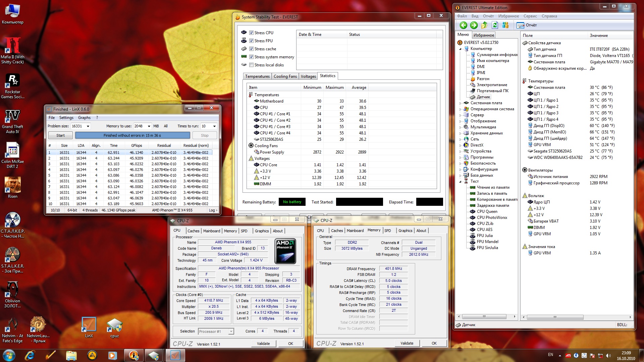This screenshot has width=644, height=362.
Task: Launch Internet Explorer from taskbar
Action: pos(30,355)
